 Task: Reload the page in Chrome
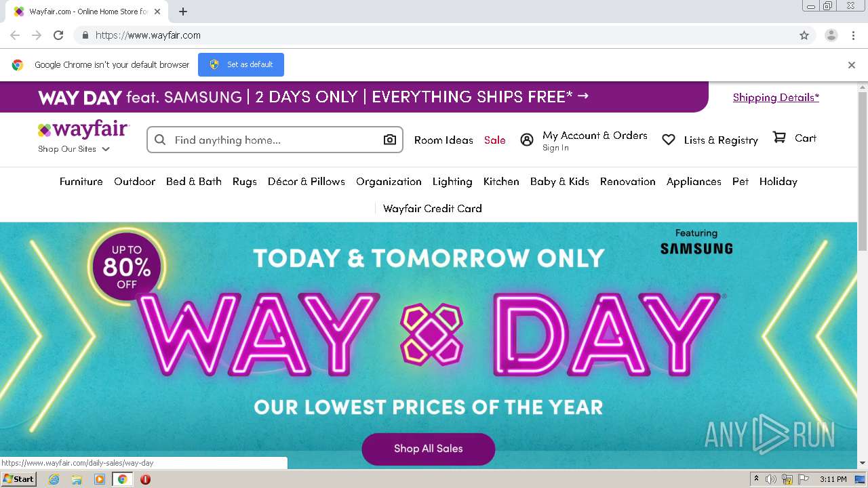point(58,35)
